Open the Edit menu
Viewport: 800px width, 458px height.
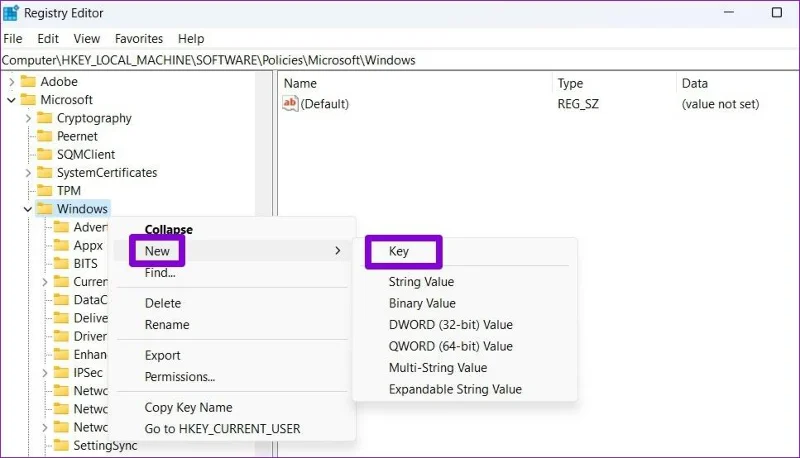click(48, 39)
